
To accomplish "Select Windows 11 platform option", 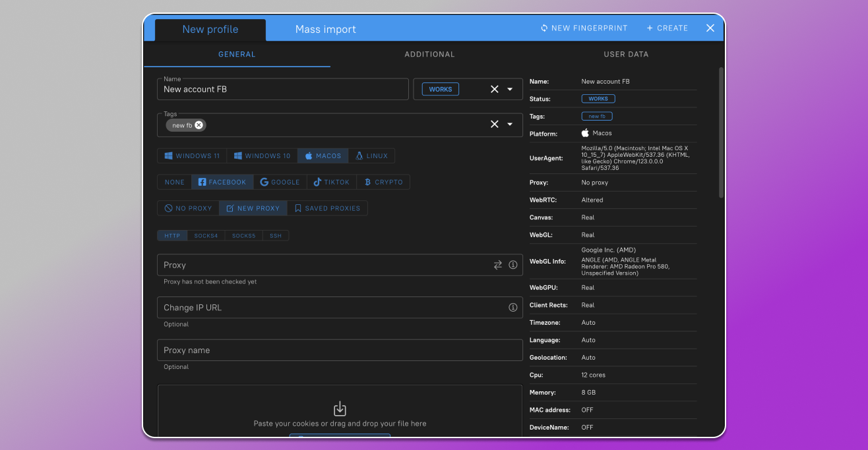I will pos(192,156).
